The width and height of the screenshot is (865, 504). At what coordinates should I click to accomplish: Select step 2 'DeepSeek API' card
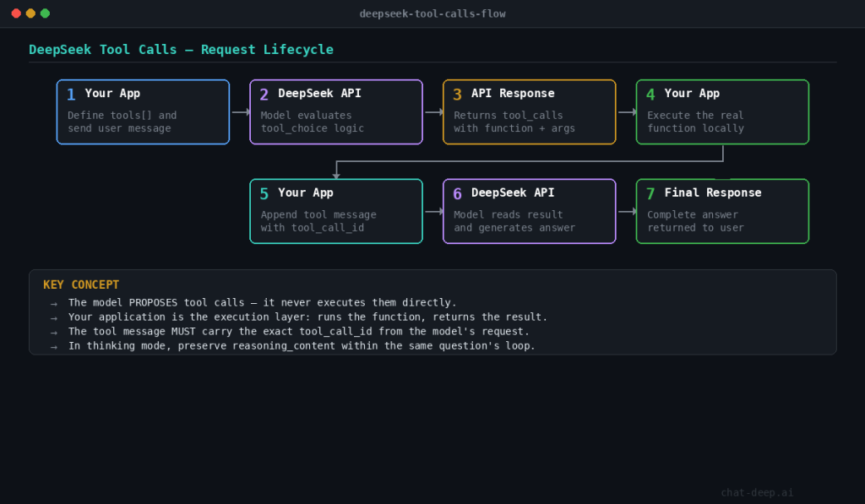[x=335, y=111]
